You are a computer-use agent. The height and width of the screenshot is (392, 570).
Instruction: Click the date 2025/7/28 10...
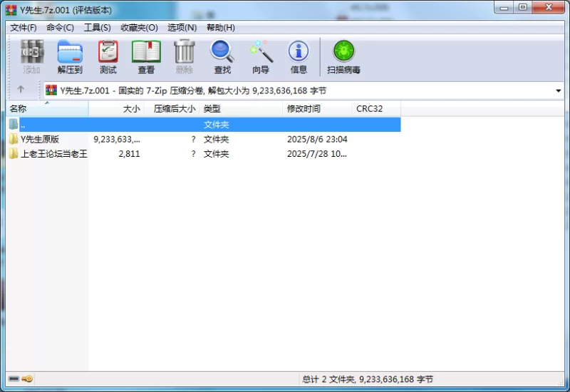(317, 153)
